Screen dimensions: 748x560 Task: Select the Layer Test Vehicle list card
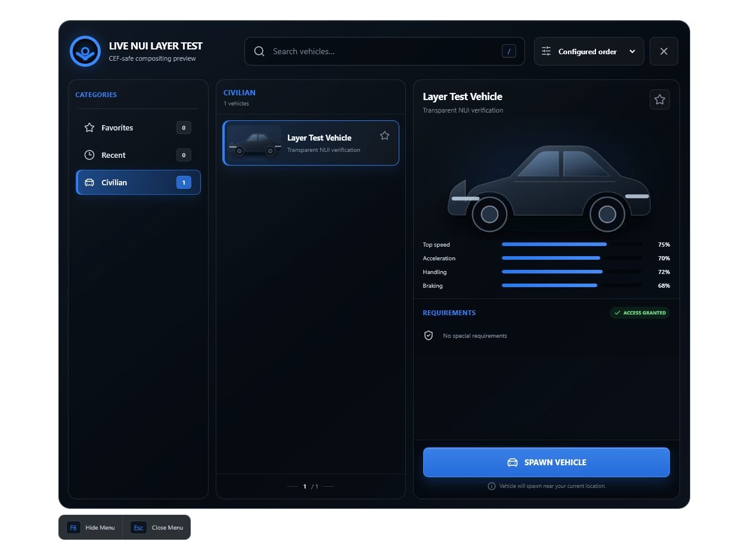coord(311,143)
